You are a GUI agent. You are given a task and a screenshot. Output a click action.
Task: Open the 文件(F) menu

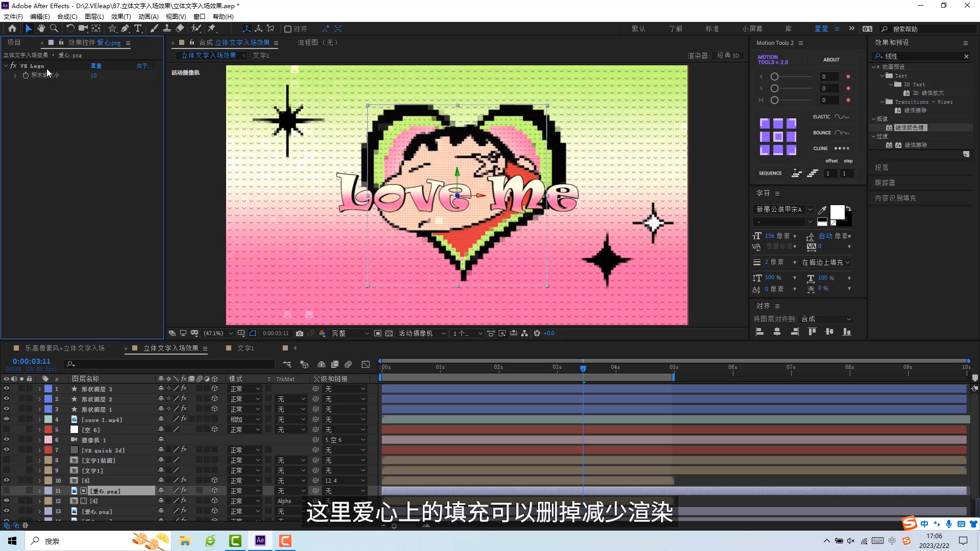click(13, 16)
